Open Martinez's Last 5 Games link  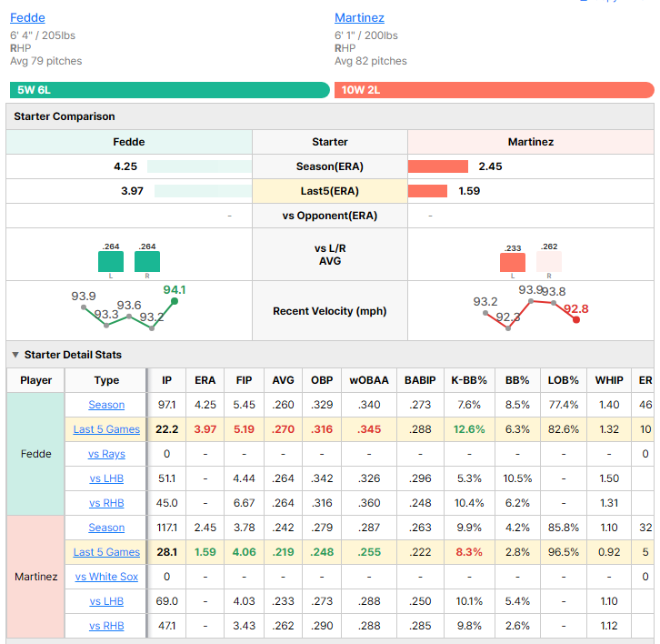pos(106,552)
